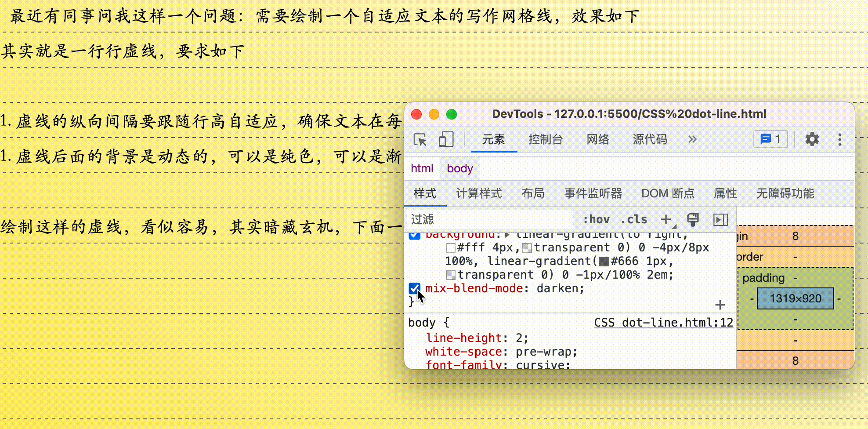Open the issues notification with count 1

point(770,139)
